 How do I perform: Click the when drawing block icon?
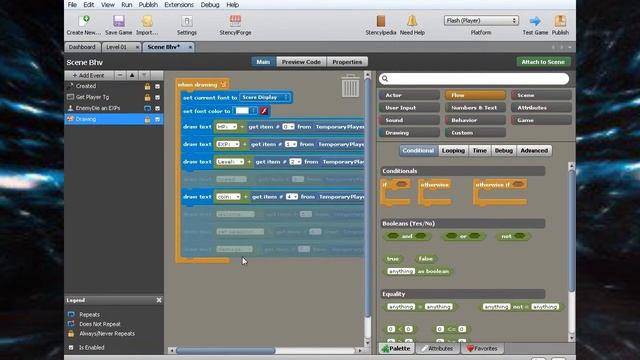223,84
